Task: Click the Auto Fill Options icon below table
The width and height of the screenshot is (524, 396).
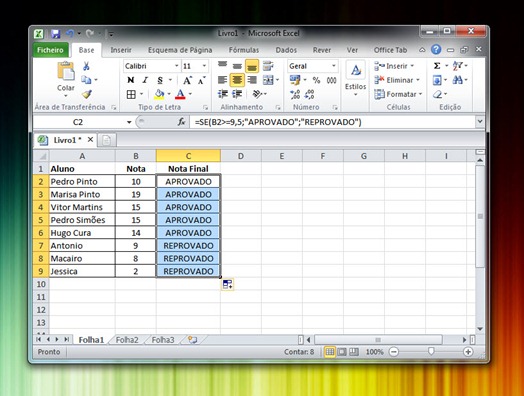Action: point(228,285)
